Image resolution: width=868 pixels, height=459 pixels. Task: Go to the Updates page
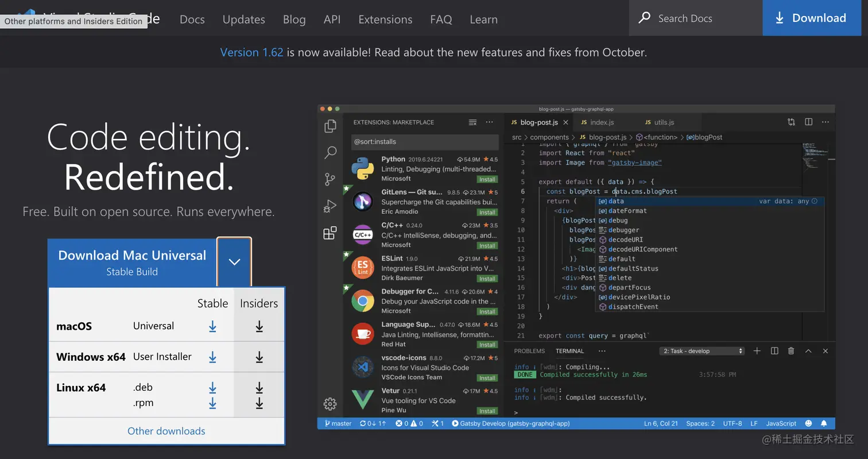coord(243,19)
